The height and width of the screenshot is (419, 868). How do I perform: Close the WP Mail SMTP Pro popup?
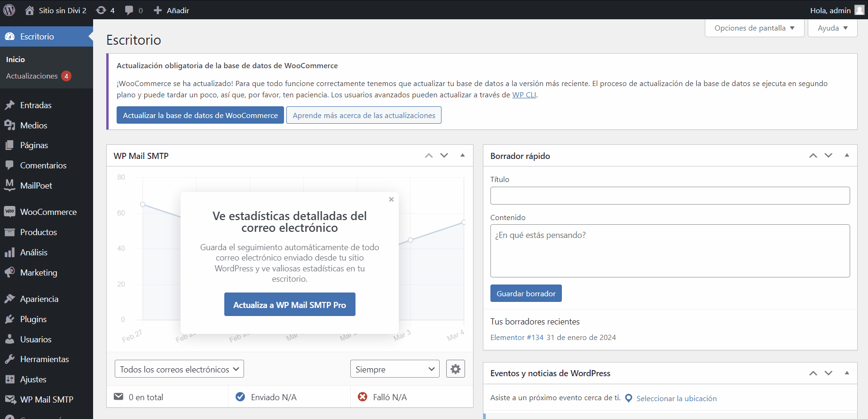[391, 199]
